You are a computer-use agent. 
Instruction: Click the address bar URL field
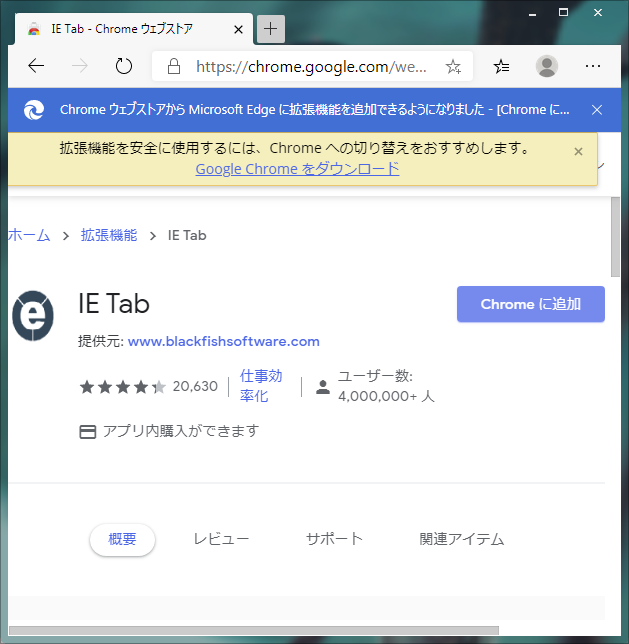tap(311, 66)
